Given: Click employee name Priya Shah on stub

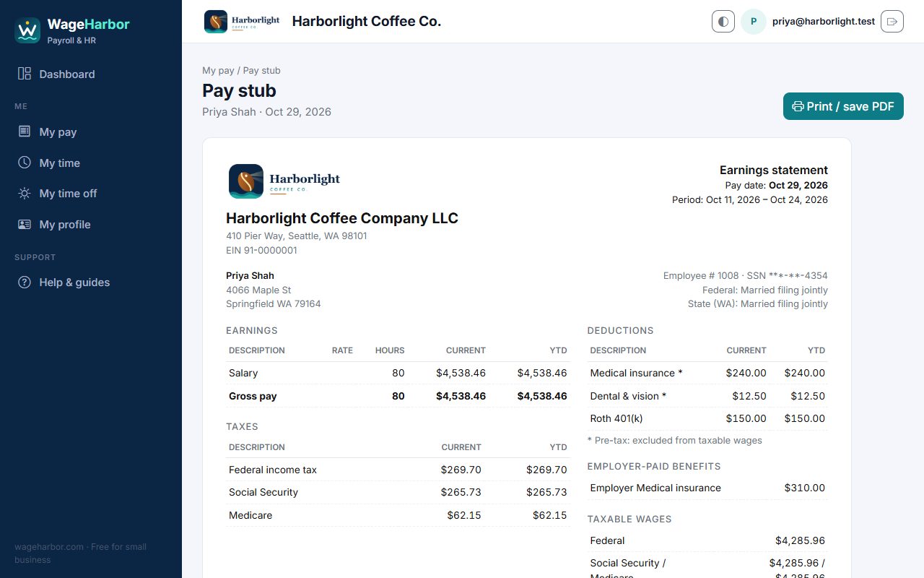Looking at the screenshot, I should tap(250, 275).
